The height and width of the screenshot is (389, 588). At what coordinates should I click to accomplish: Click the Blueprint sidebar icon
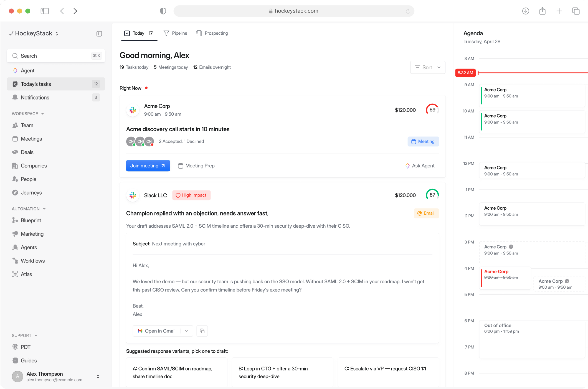point(15,220)
